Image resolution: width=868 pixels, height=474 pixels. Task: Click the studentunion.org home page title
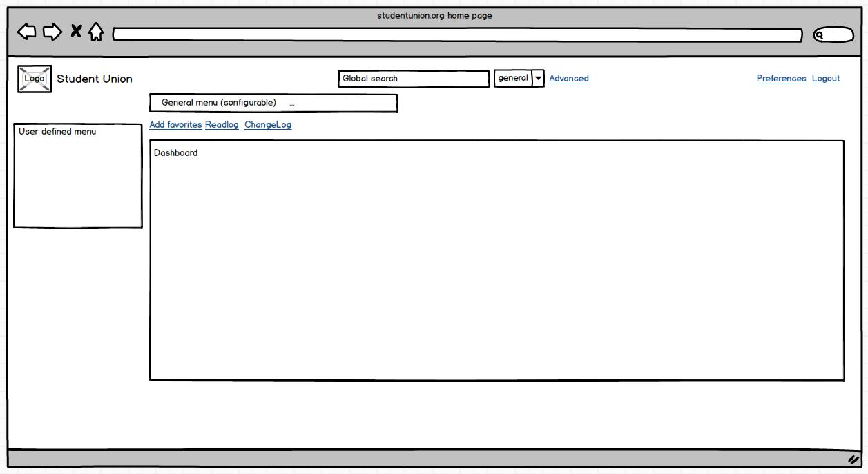(434, 15)
